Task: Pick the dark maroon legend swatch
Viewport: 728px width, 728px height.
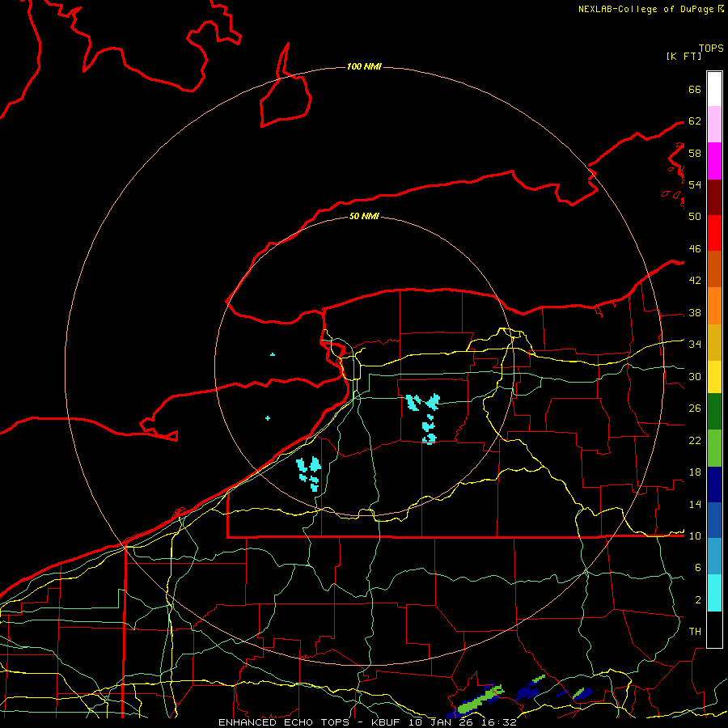Action: (x=714, y=197)
